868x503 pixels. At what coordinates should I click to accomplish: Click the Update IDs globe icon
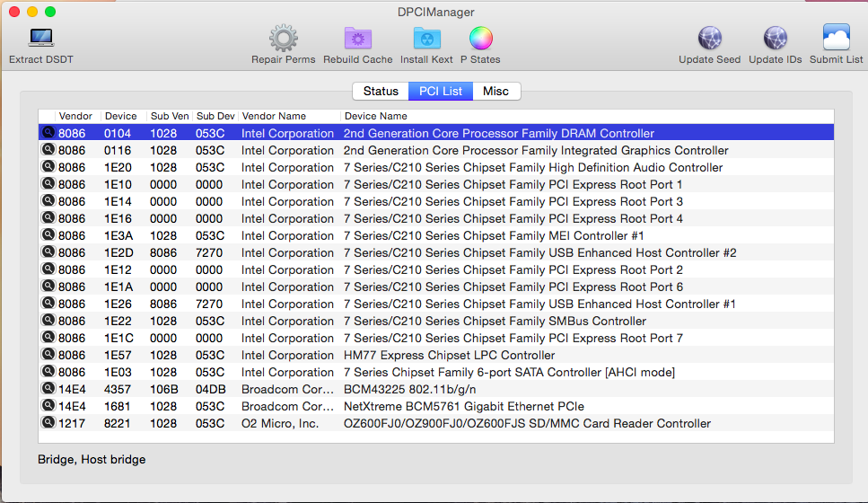click(x=775, y=39)
